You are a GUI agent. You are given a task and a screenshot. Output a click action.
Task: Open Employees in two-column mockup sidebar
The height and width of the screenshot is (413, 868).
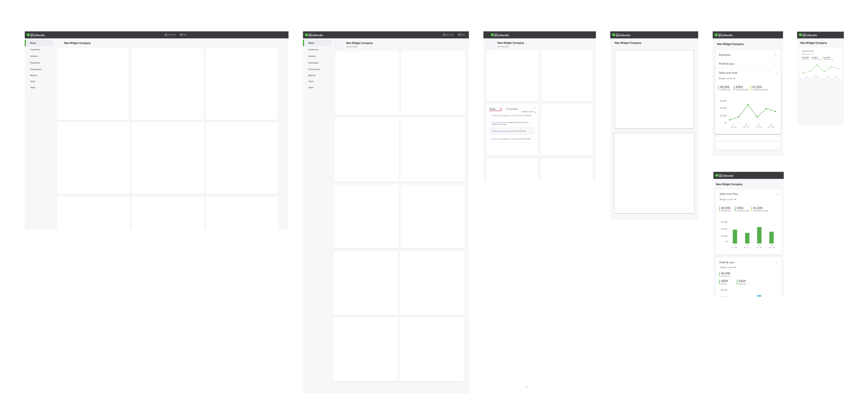pos(314,63)
